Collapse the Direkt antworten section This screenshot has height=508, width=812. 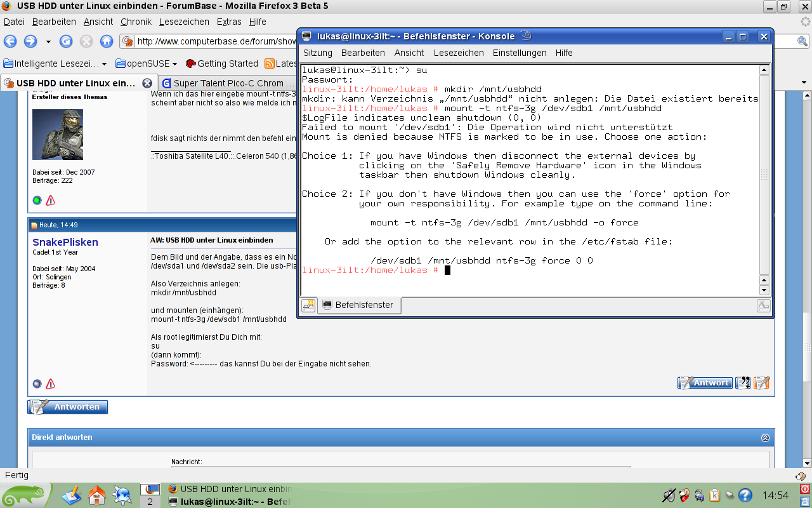pyautogui.click(x=765, y=438)
